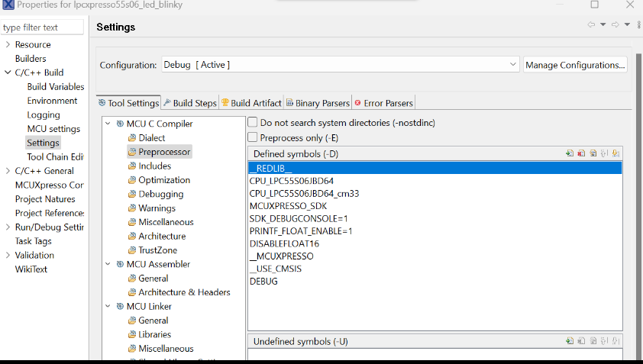Open Project Natures page
Viewport: 643px width, 364px height.
pyautogui.click(x=45, y=199)
